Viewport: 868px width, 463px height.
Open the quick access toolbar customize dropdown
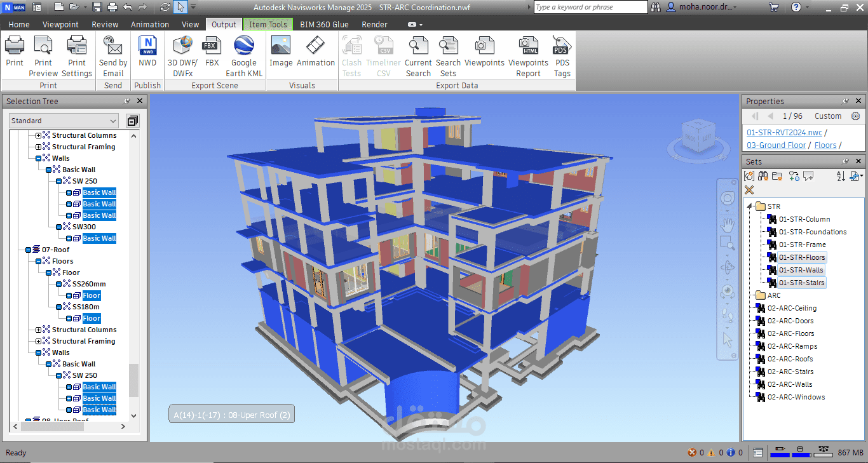pos(194,8)
